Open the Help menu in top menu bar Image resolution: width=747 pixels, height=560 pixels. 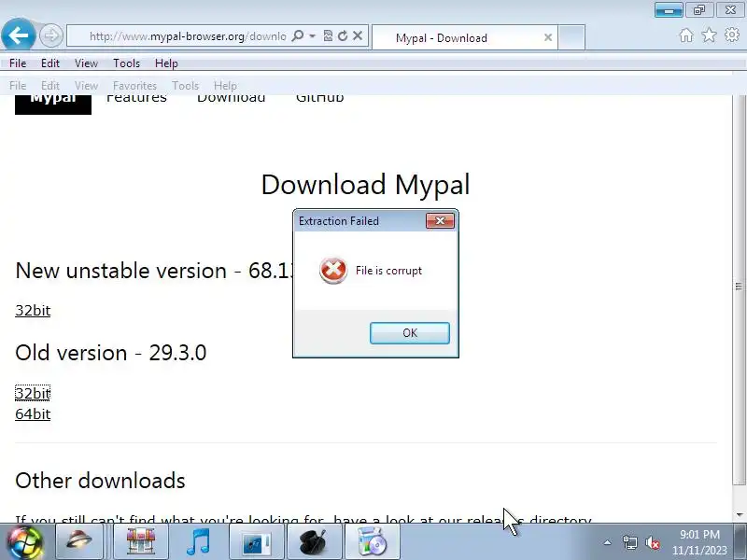point(166,63)
